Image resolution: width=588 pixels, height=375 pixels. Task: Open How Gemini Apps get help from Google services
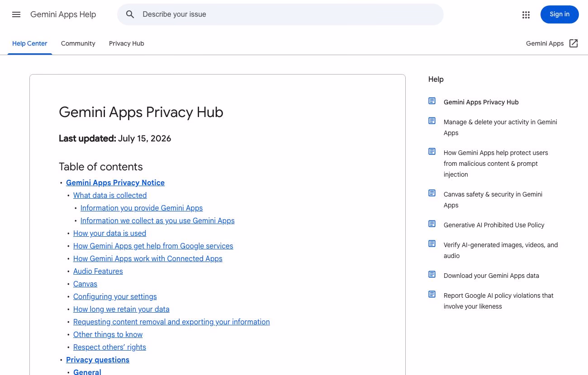153,246
